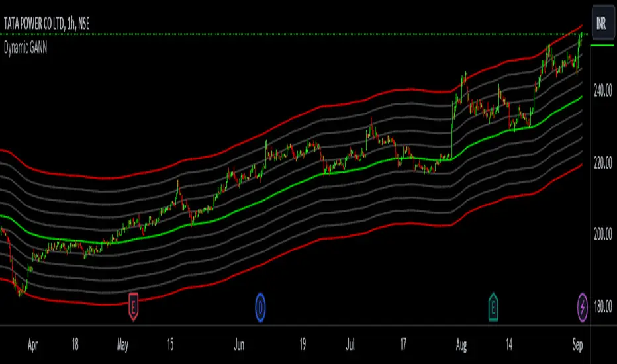Image resolution: width=617 pixels, height=364 pixels.
Task: Click the purple lightning bolt marker near Sep
Action: (583, 307)
